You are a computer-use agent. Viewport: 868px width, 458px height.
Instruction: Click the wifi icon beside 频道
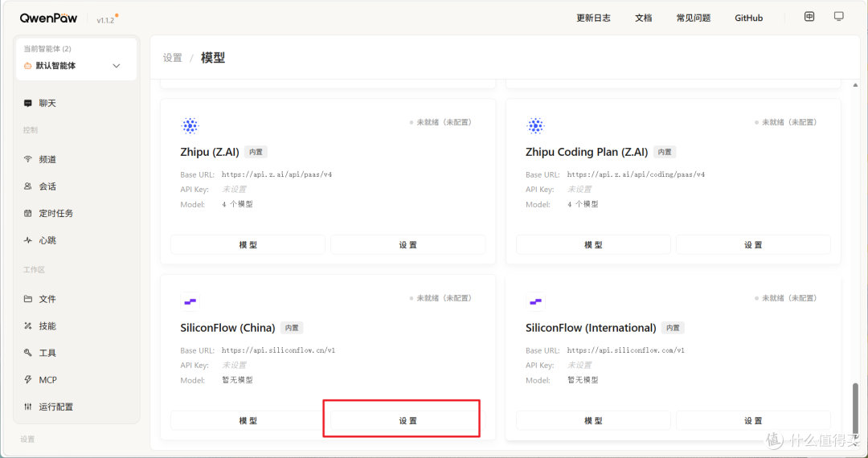(x=27, y=159)
